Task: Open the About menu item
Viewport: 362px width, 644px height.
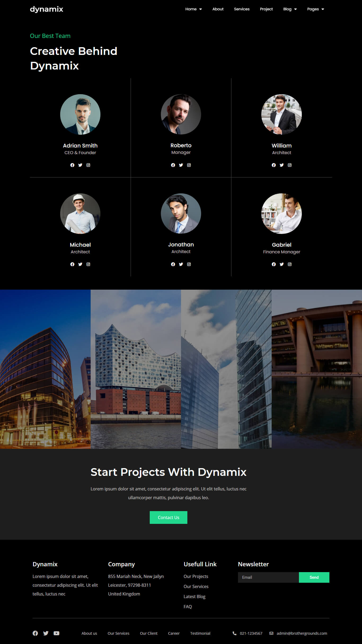Action: [x=218, y=9]
